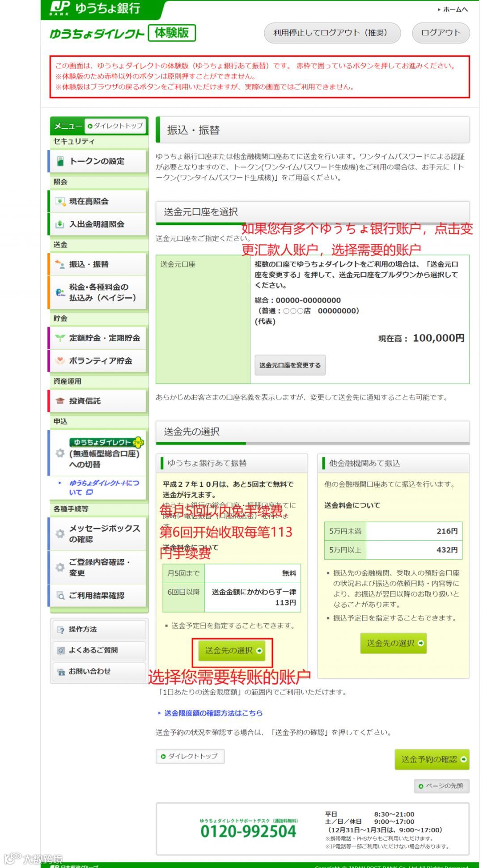The image size is (483, 868).
Task: Open the 操作方法 link
Action: click(99, 630)
